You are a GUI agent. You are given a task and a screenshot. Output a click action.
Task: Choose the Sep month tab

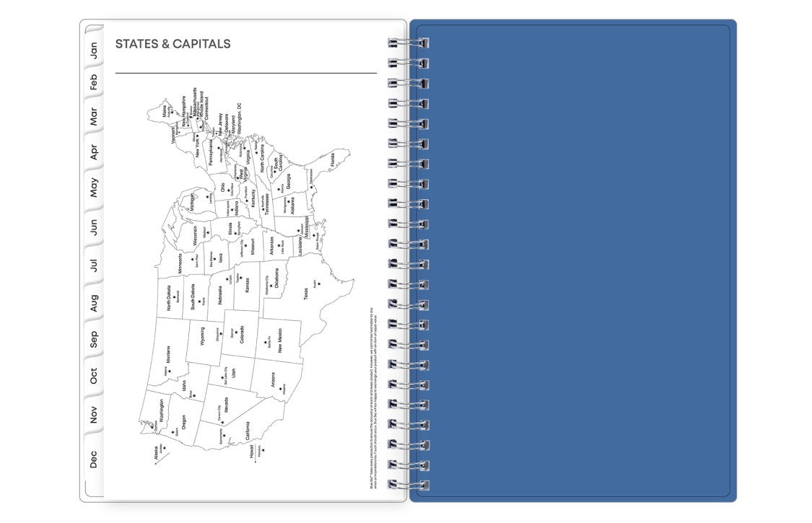(x=94, y=339)
